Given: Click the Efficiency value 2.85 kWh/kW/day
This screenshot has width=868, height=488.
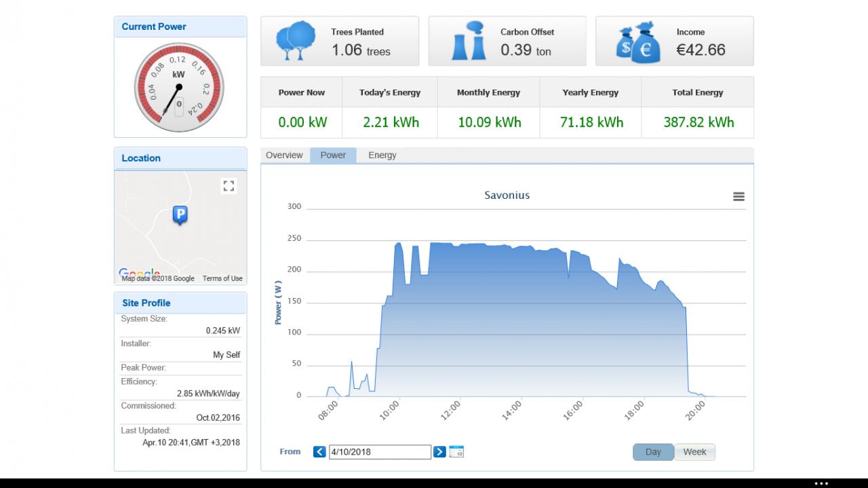Looking at the screenshot, I should coord(208,394).
